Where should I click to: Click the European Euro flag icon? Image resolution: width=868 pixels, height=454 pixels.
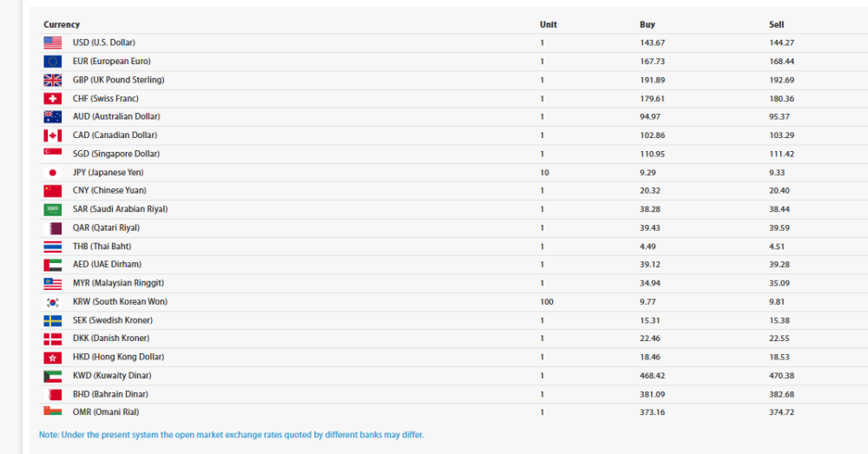[x=52, y=62]
